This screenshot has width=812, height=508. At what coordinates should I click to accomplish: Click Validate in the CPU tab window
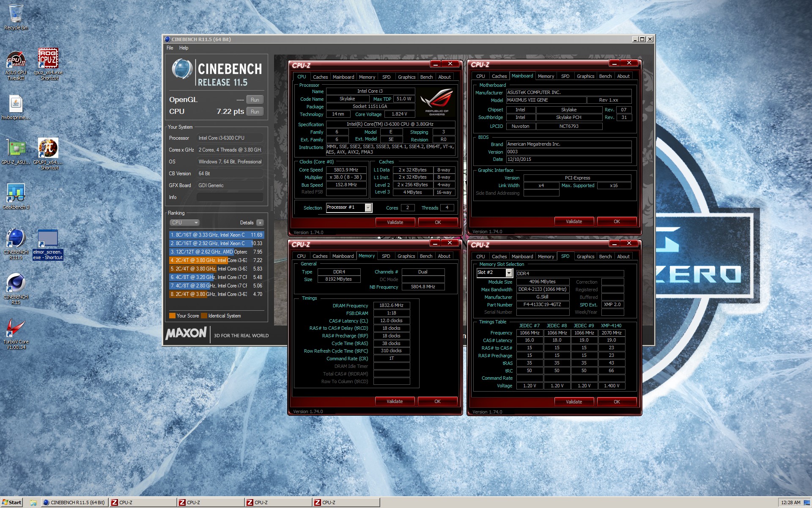(395, 222)
